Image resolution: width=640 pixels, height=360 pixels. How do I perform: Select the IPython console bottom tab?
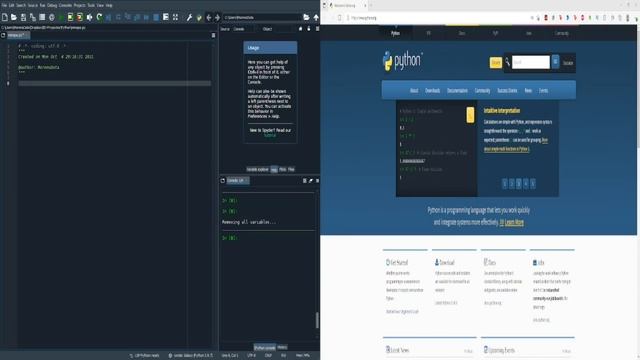pyautogui.click(x=264, y=347)
